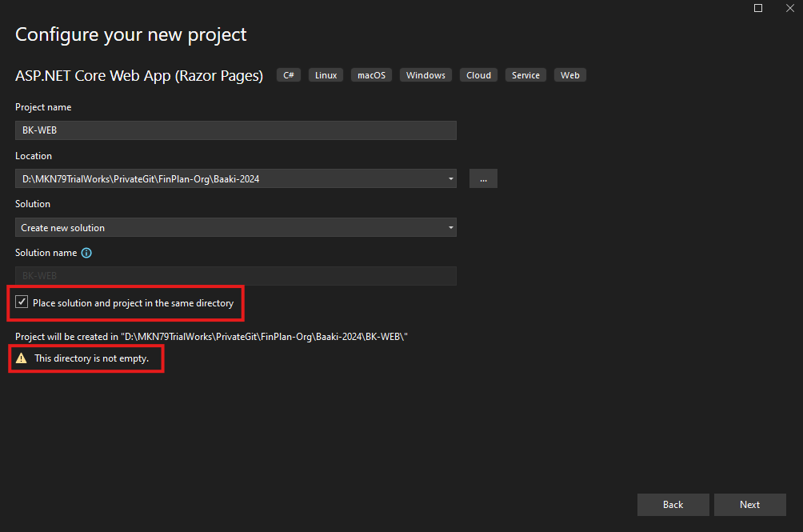Maximize the dialog window
The height and width of the screenshot is (532, 803).
click(758, 8)
